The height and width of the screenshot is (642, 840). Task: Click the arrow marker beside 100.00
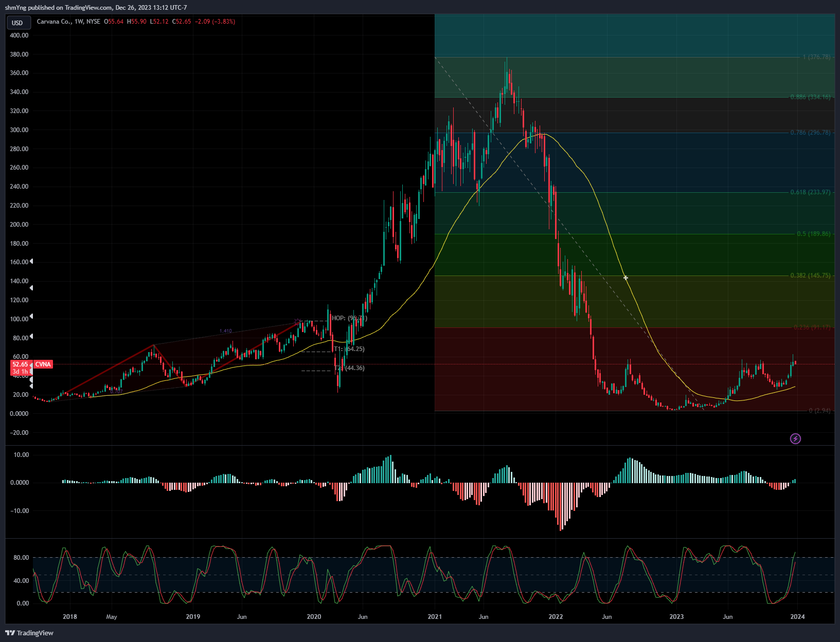(31, 316)
